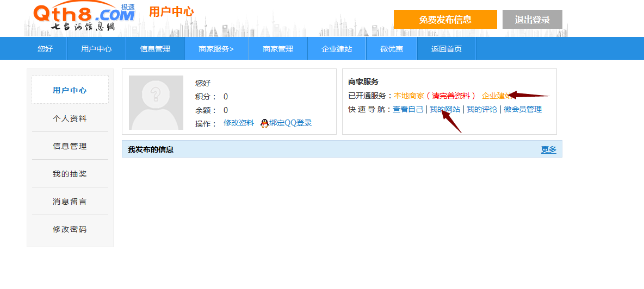Click 返回首页 to return home
Viewport: 644px width, 289px height.
(447, 49)
